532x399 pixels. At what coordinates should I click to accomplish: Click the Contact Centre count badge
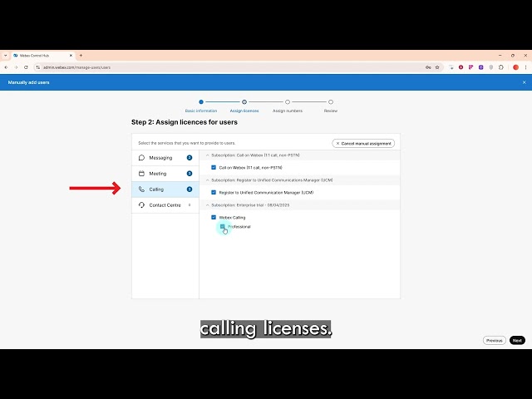[x=190, y=205]
